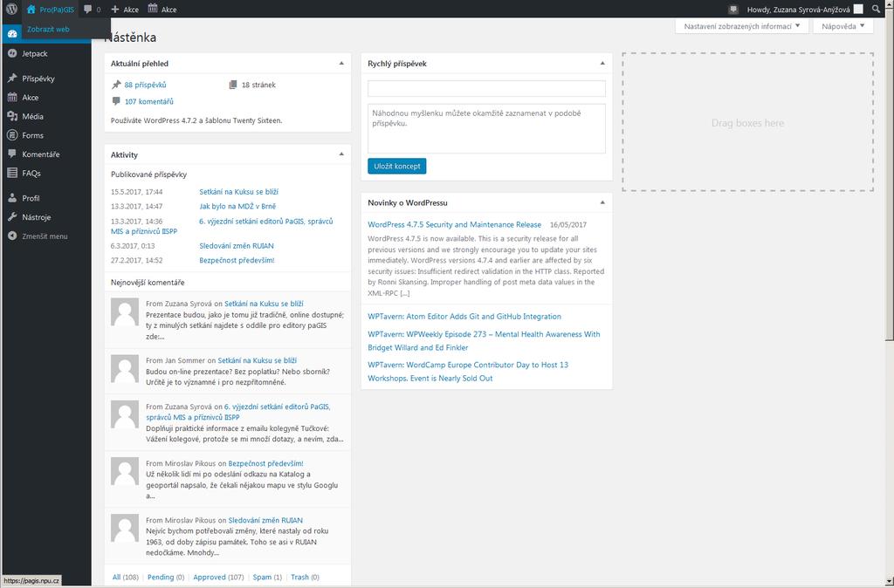Click the notifications icon in admin bar
The width and height of the screenshot is (894, 588).
click(733, 9)
